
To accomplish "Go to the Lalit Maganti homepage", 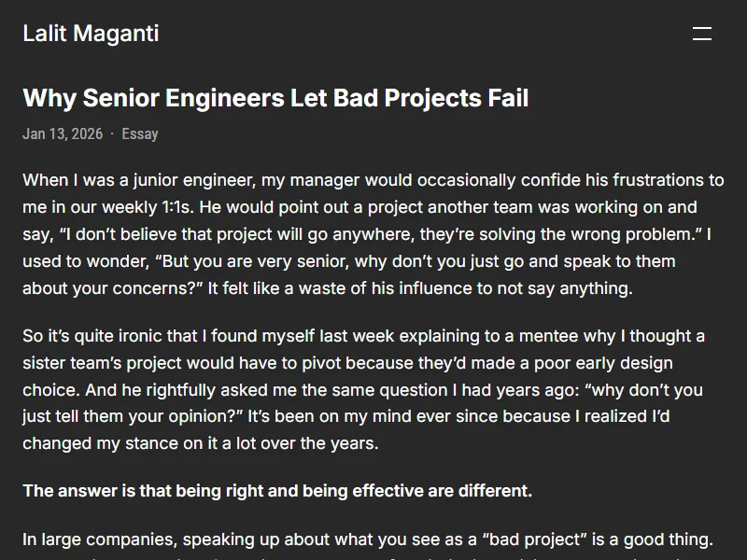I will tap(91, 34).
